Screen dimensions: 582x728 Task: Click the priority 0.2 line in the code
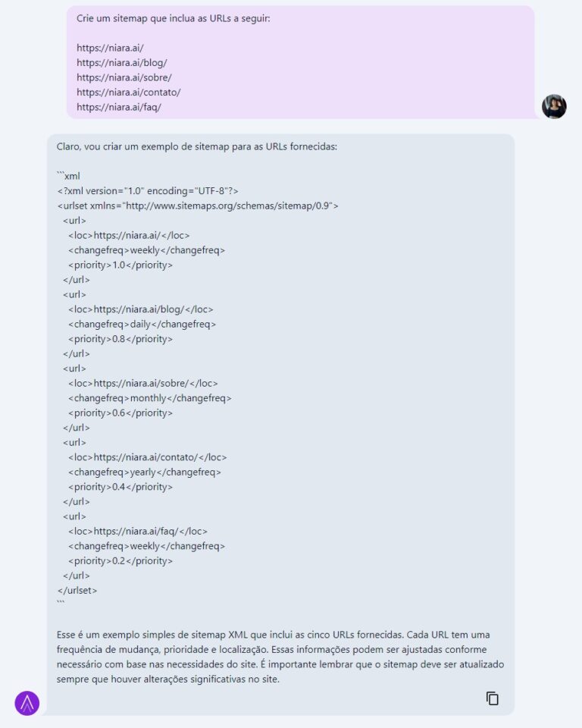point(120,561)
